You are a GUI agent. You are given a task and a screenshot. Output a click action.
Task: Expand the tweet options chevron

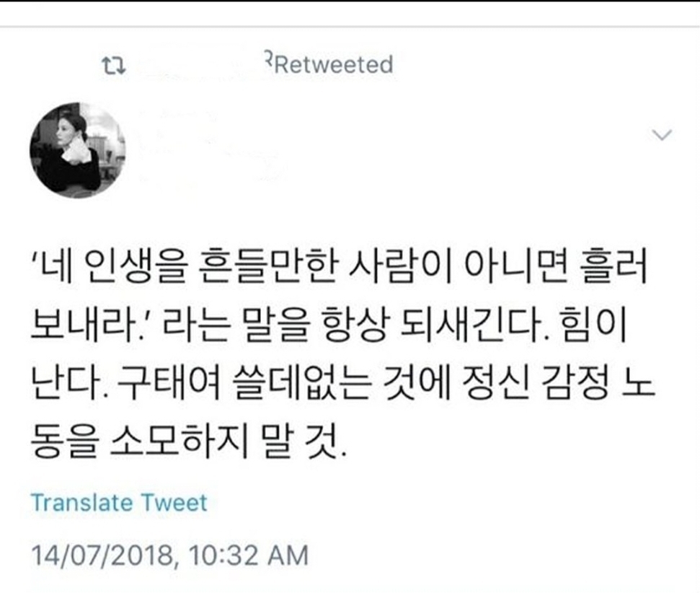click(662, 134)
